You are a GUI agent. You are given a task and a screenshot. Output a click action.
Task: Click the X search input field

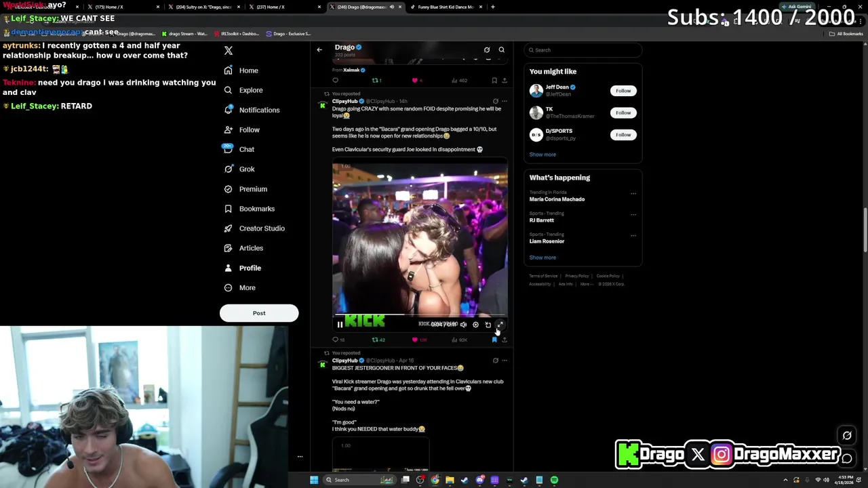[583, 50]
